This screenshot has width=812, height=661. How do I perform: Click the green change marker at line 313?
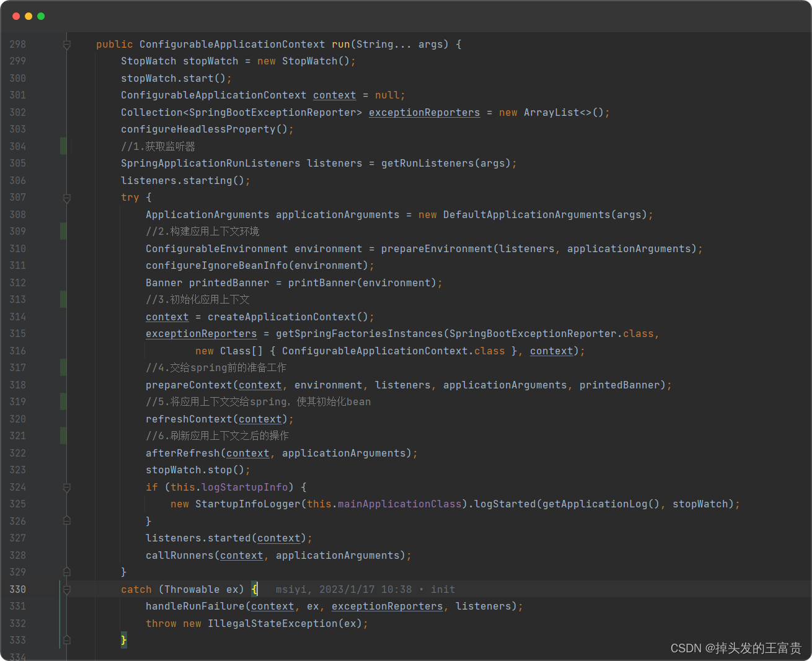63,299
